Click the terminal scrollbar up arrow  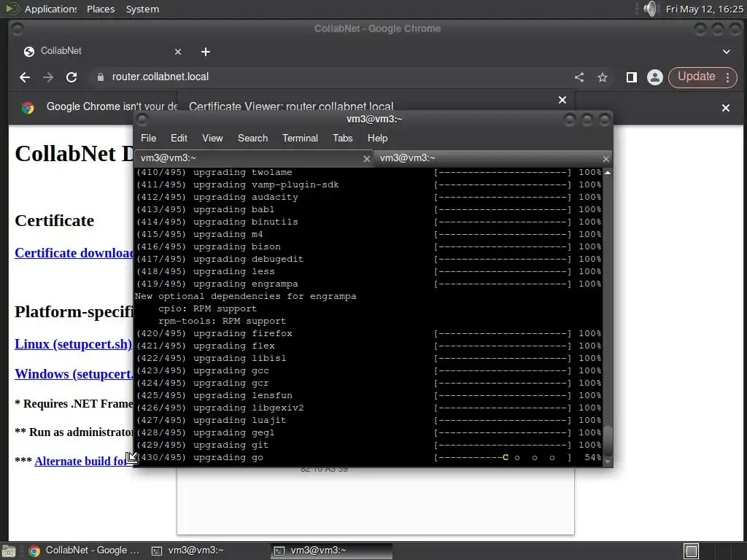point(608,172)
